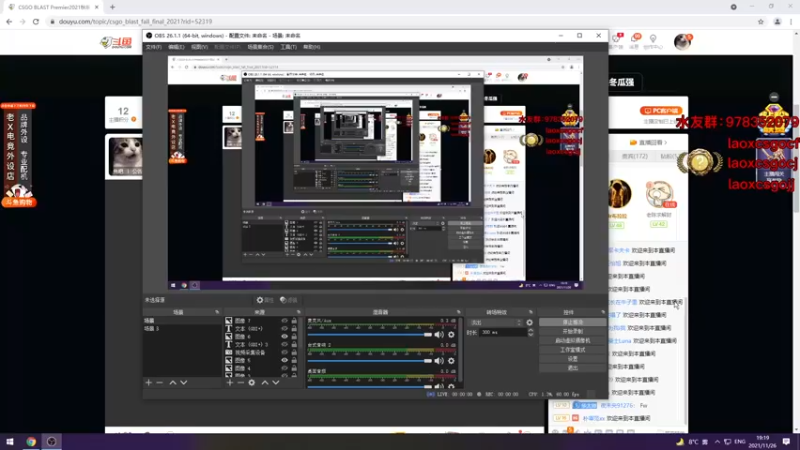
Task: Click 启动虚拟摄像机 virtual camera button
Action: (572, 341)
